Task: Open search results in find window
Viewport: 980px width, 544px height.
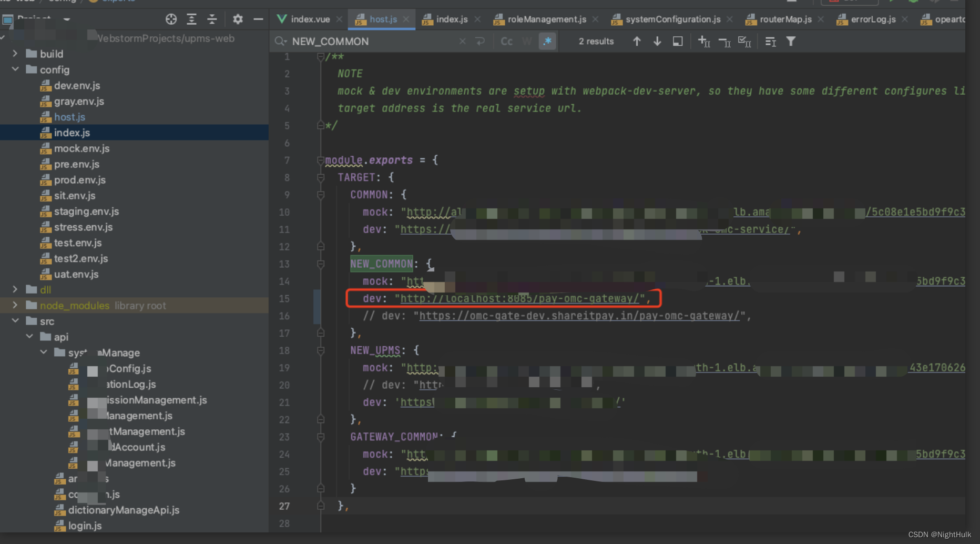Action: pyautogui.click(x=678, y=41)
